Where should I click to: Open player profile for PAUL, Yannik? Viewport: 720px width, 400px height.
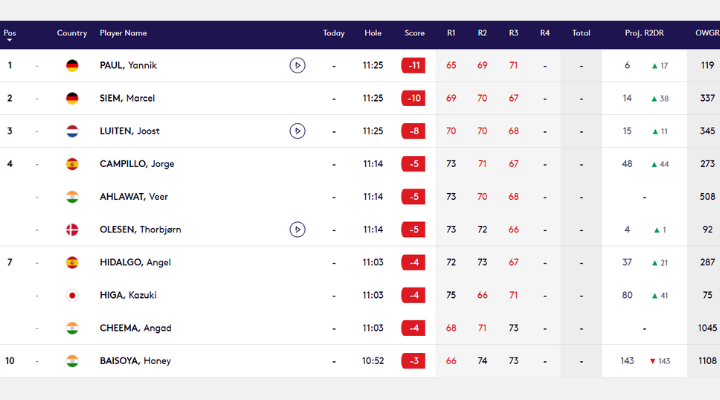click(x=128, y=66)
